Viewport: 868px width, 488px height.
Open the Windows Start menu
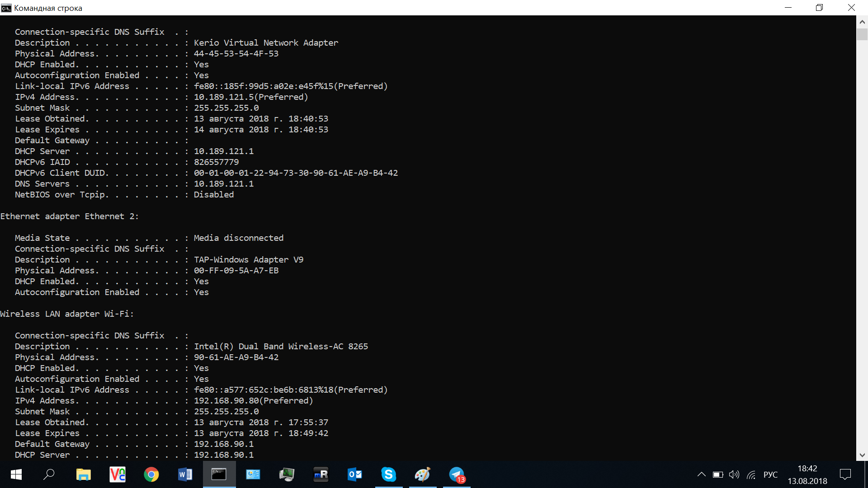(x=16, y=474)
